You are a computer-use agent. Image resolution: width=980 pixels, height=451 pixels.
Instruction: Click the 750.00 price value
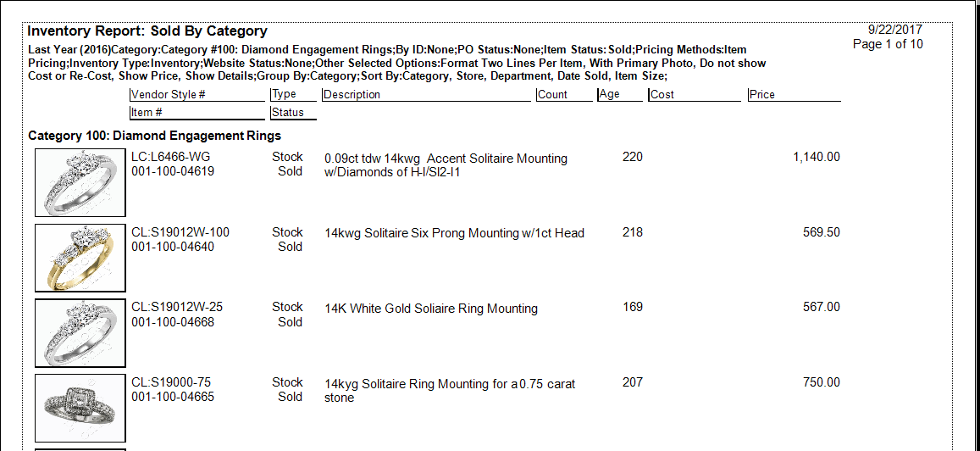click(x=821, y=382)
